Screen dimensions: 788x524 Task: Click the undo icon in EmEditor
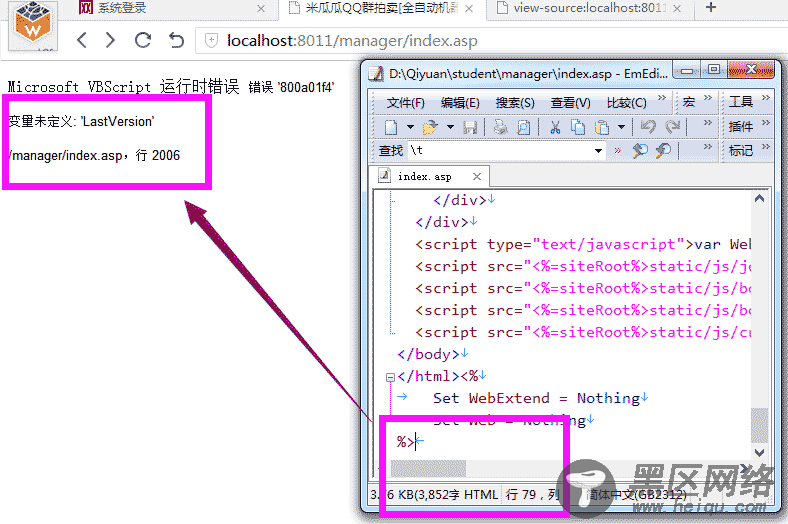click(x=648, y=127)
